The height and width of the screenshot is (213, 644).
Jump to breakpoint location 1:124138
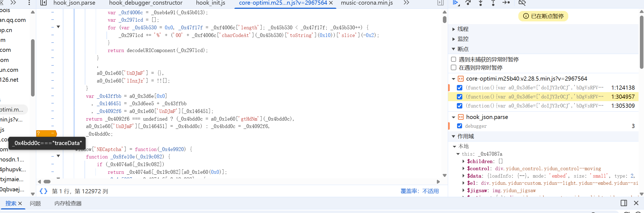tap(623, 88)
